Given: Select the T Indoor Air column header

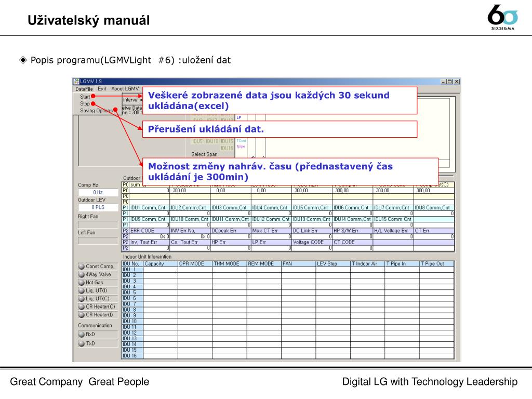Looking at the screenshot, I should click(x=368, y=263).
